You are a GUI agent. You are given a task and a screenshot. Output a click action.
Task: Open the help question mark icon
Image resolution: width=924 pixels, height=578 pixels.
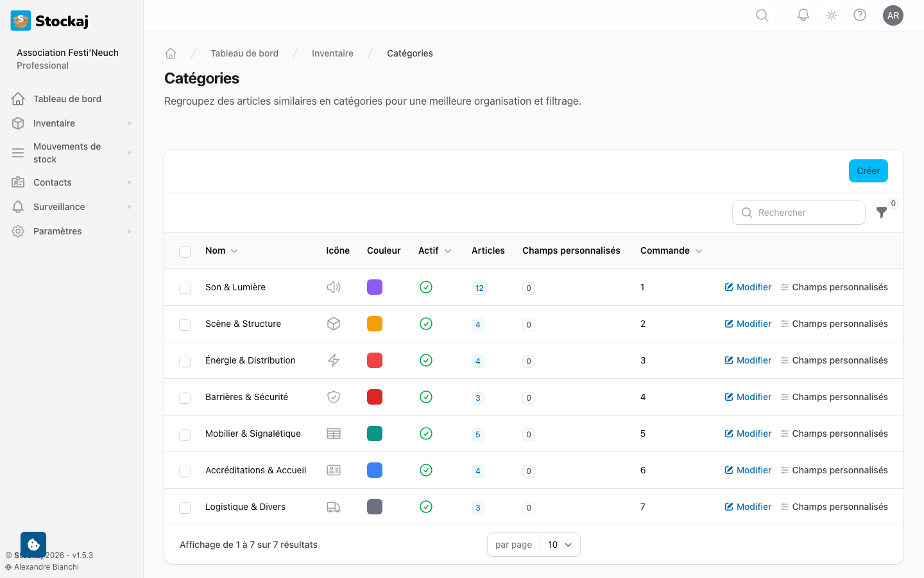860,15
